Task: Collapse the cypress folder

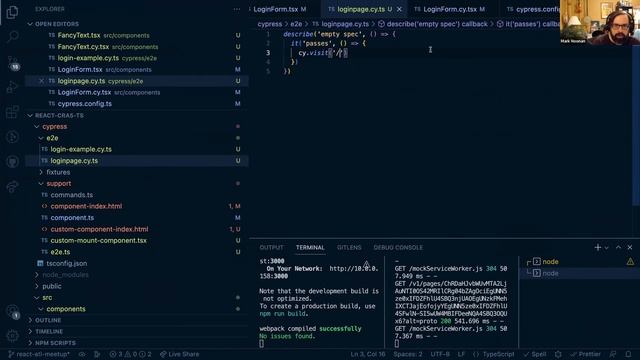Action: (x=54, y=127)
